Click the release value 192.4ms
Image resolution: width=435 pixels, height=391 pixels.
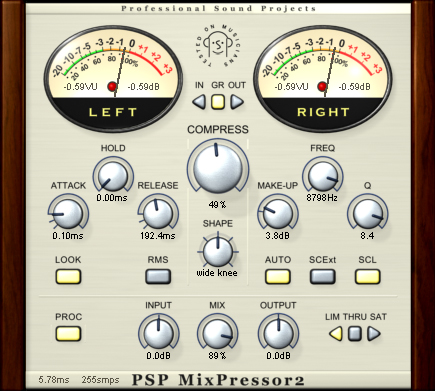(x=158, y=236)
